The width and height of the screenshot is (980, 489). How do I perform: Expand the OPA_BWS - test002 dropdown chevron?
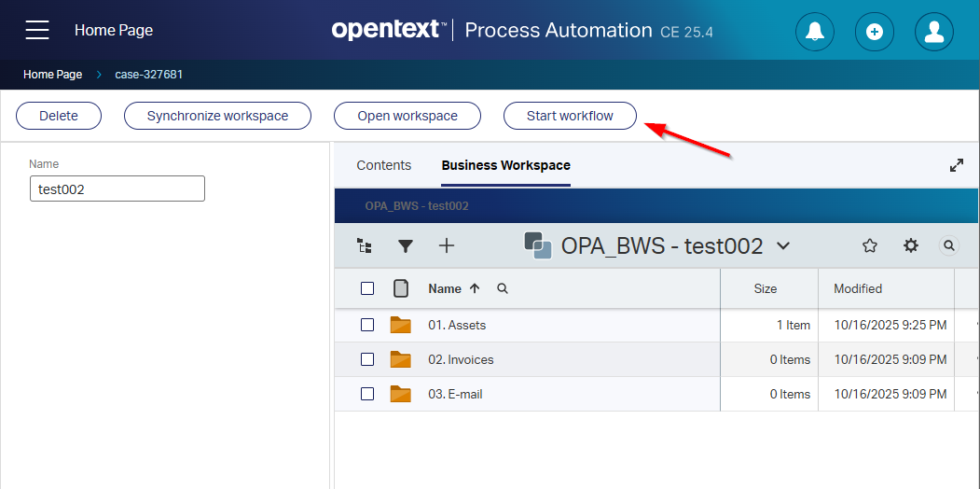click(x=783, y=245)
